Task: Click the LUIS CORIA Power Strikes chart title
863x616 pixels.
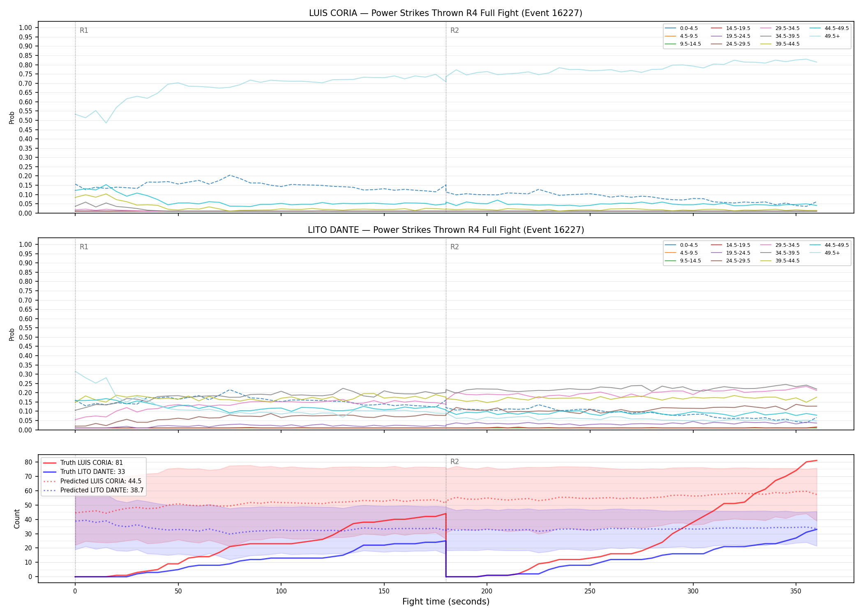Action: [445, 13]
